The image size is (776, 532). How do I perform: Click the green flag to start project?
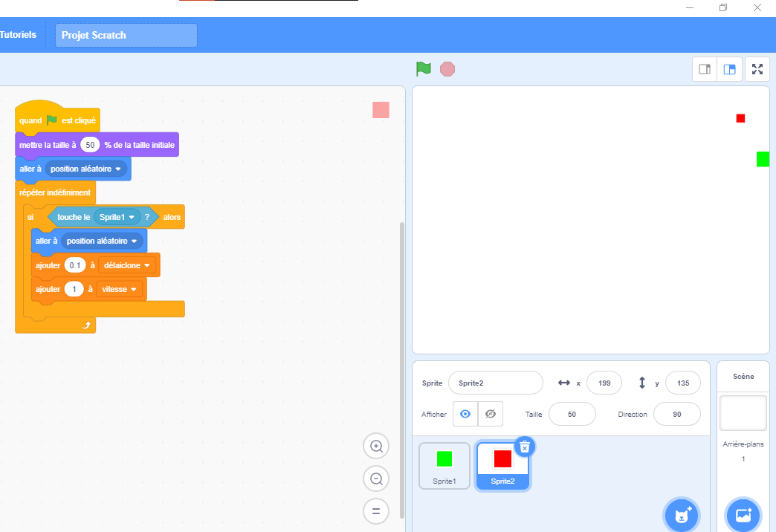pyautogui.click(x=423, y=69)
